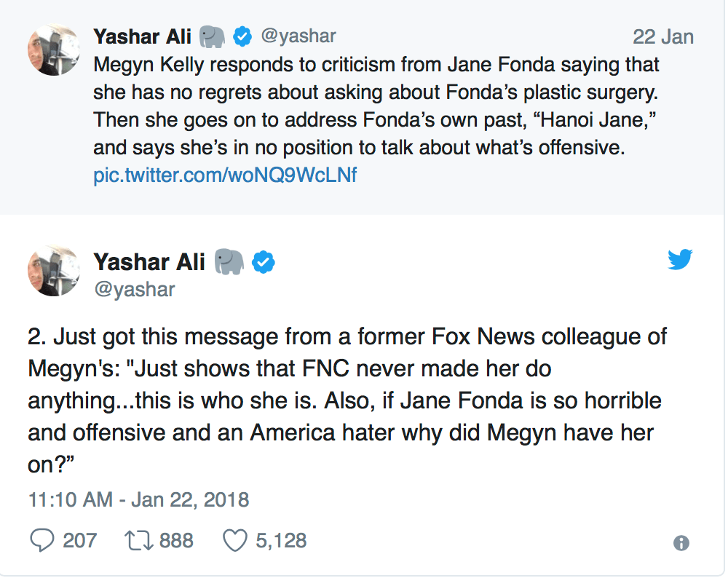Click @yashar handle in the quoted tweet
The height and width of the screenshot is (578, 728).
298,35
